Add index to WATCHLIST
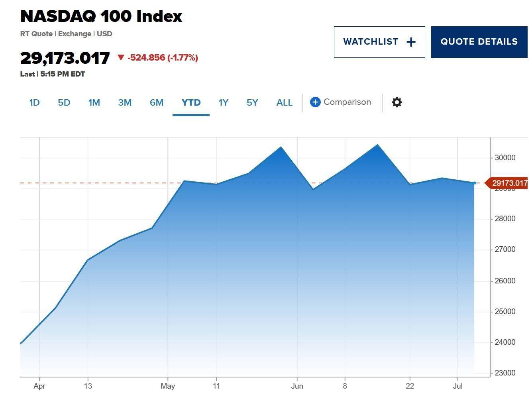The image size is (532, 397). [379, 42]
